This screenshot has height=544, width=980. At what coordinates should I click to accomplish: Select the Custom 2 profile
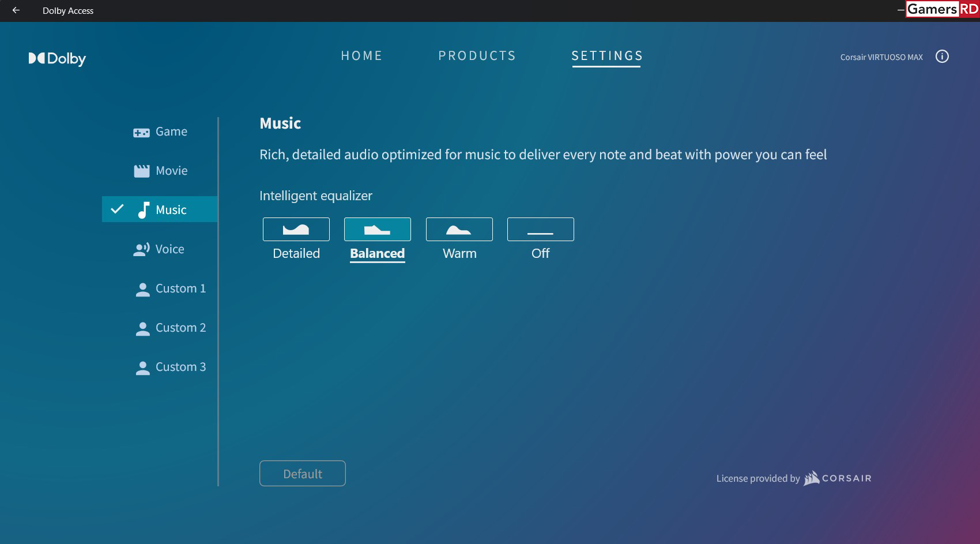[x=160, y=328]
